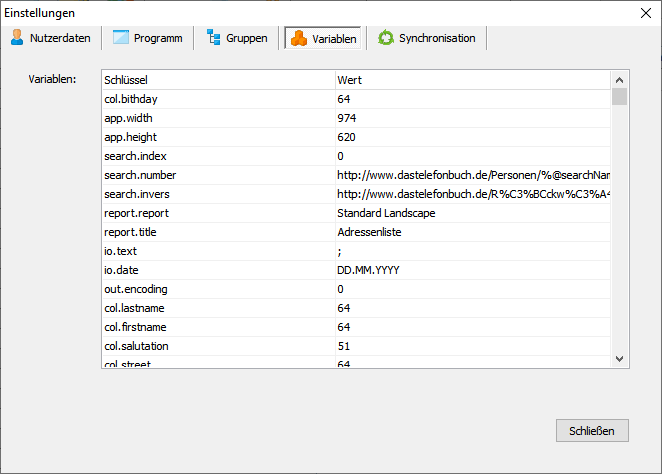Click the vertical scrollbar thumb
This screenshot has width=662, height=474.
pos(619,97)
